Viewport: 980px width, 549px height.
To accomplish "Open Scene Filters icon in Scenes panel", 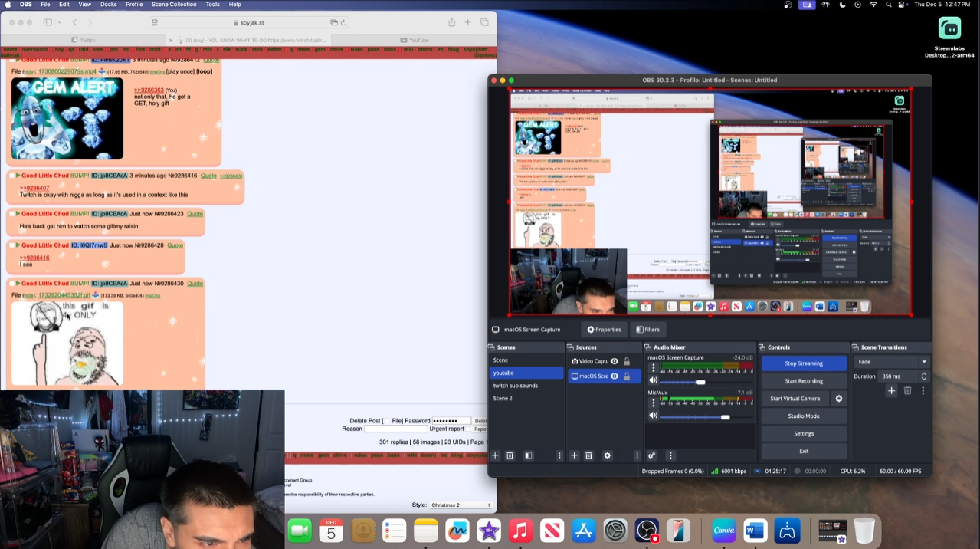I will coord(528,455).
